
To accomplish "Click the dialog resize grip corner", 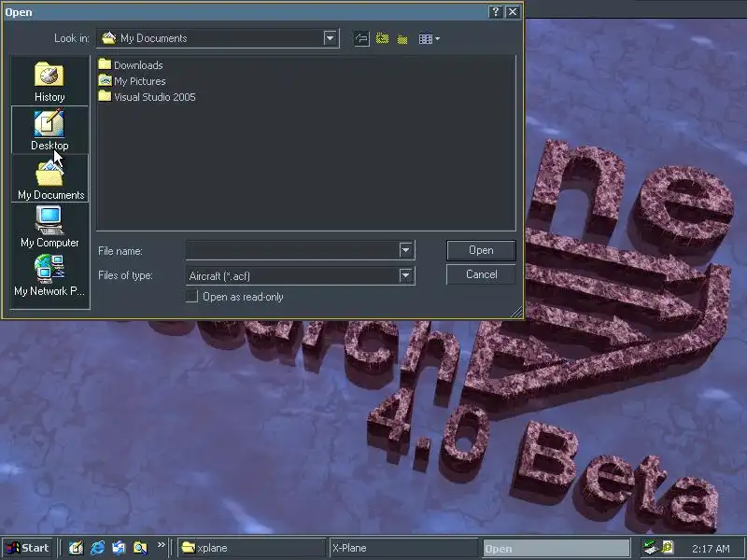I will (516, 313).
